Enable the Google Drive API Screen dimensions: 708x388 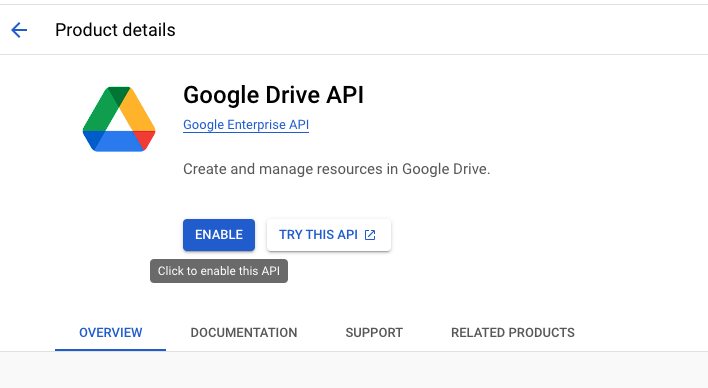tap(219, 235)
